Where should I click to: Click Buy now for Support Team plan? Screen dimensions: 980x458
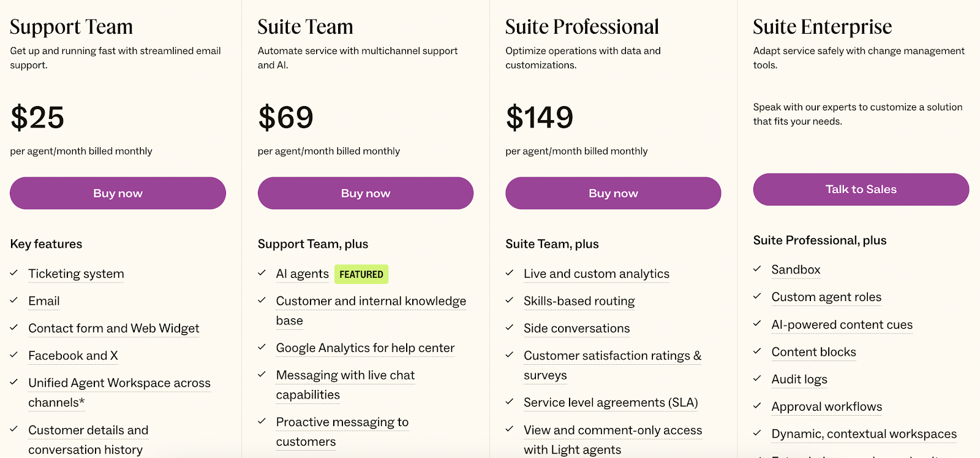pyautogui.click(x=118, y=193)
